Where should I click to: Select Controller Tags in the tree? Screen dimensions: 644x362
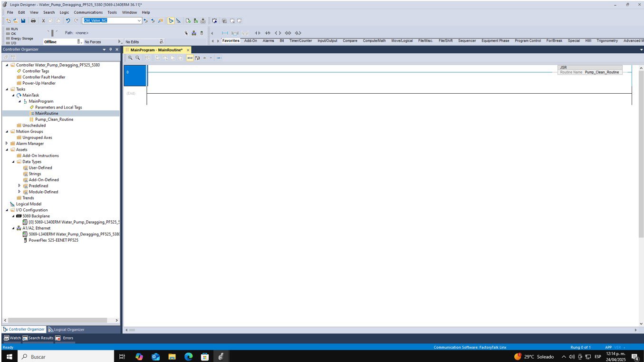(36, 71)
